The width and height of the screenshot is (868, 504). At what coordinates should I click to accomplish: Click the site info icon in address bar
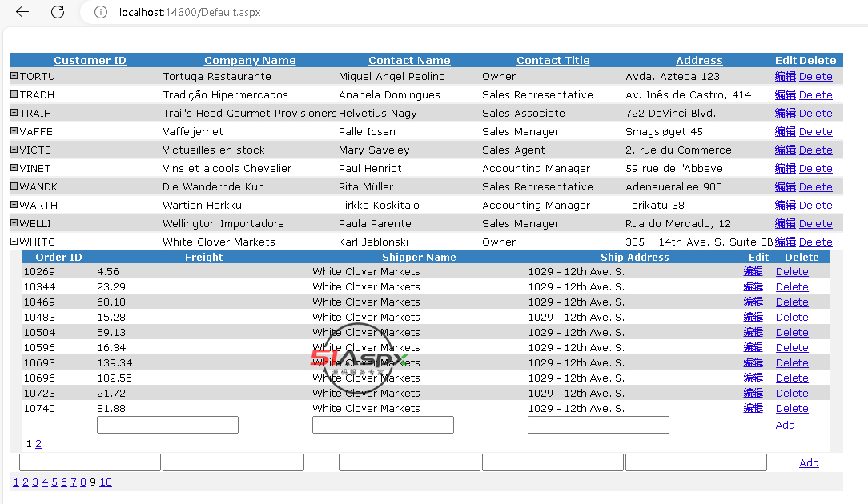(x=100, y=12)
